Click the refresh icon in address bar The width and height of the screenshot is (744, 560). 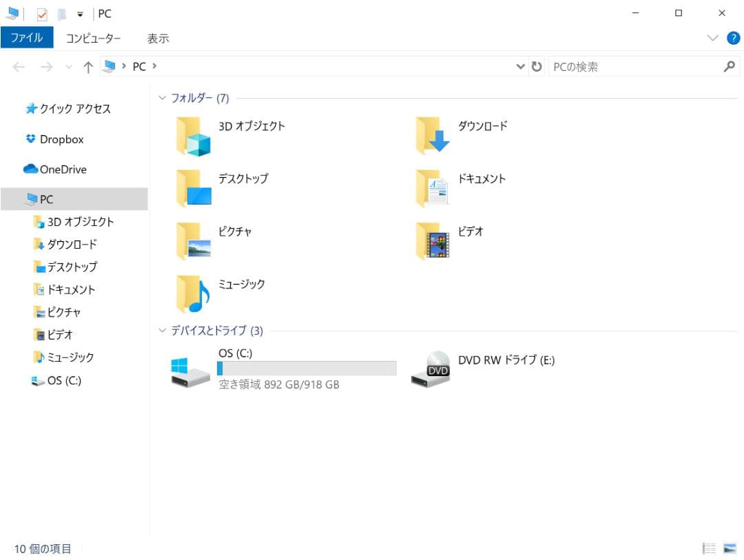point(537,66)
